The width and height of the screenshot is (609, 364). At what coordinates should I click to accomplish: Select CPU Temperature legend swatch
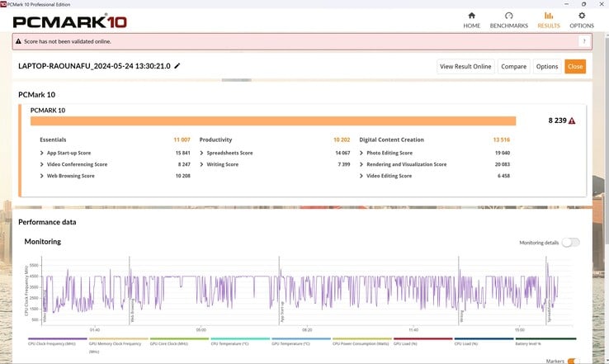pos(240,338)
